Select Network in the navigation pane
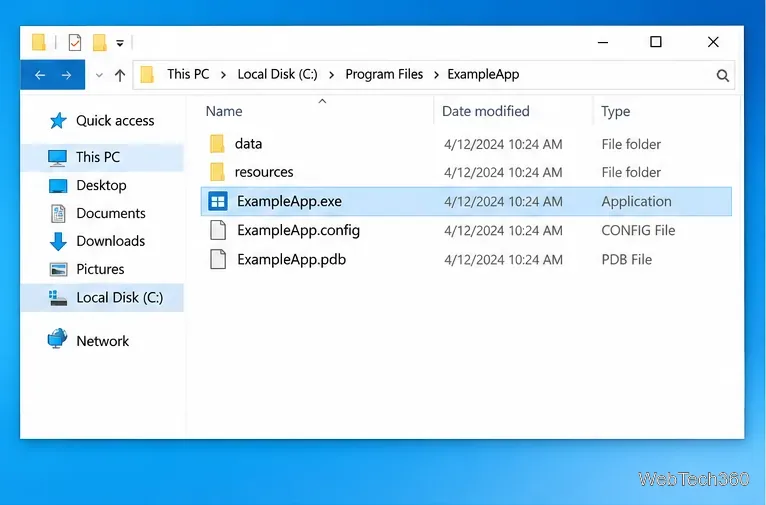The image size is (766, 505). click(103, 341)
